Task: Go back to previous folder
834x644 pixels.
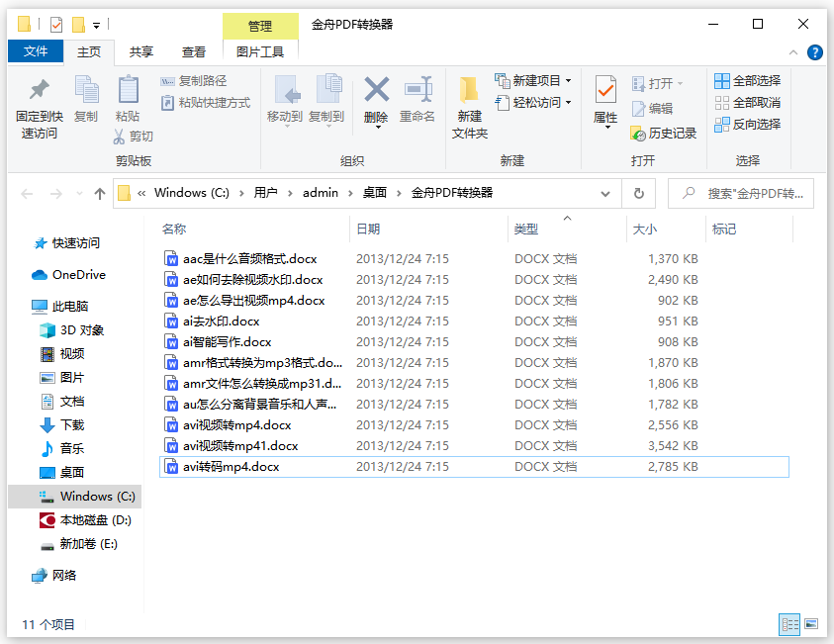Action: tap(27, 194)
